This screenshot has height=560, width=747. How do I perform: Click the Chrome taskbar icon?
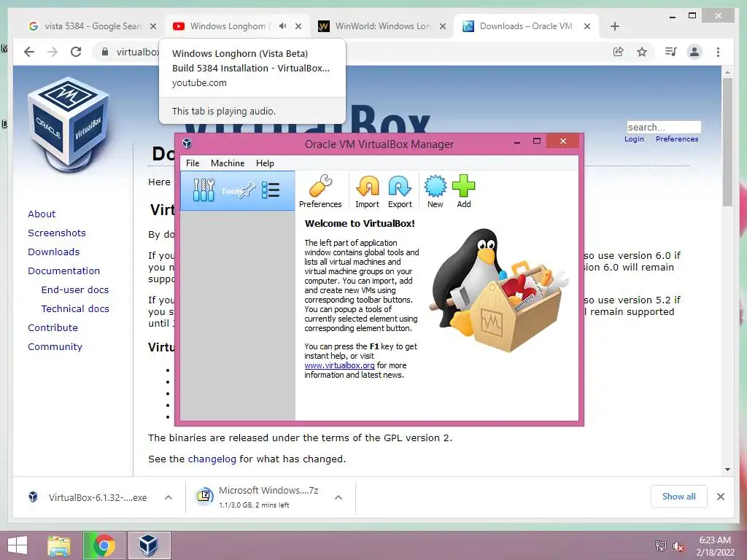(x=104, y=545)
